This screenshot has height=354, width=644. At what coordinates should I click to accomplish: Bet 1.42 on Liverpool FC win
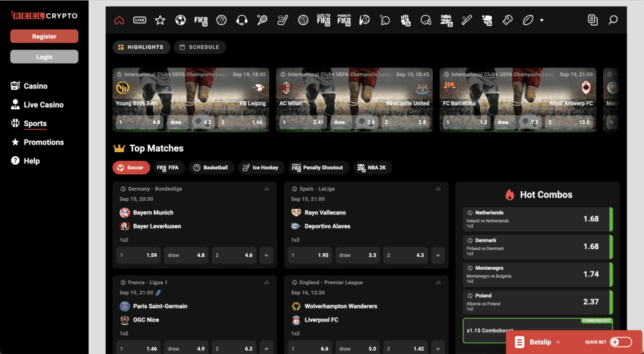point(406,348)
